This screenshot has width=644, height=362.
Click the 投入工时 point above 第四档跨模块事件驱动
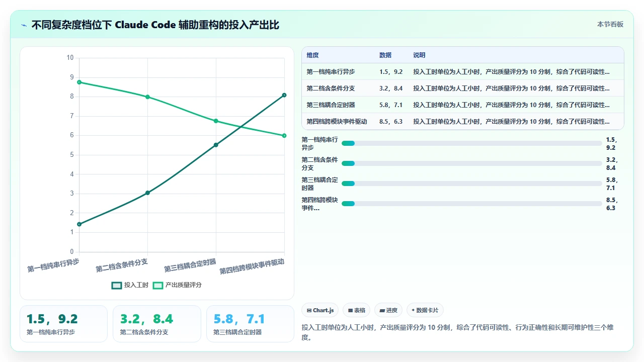tap(284, 95)
